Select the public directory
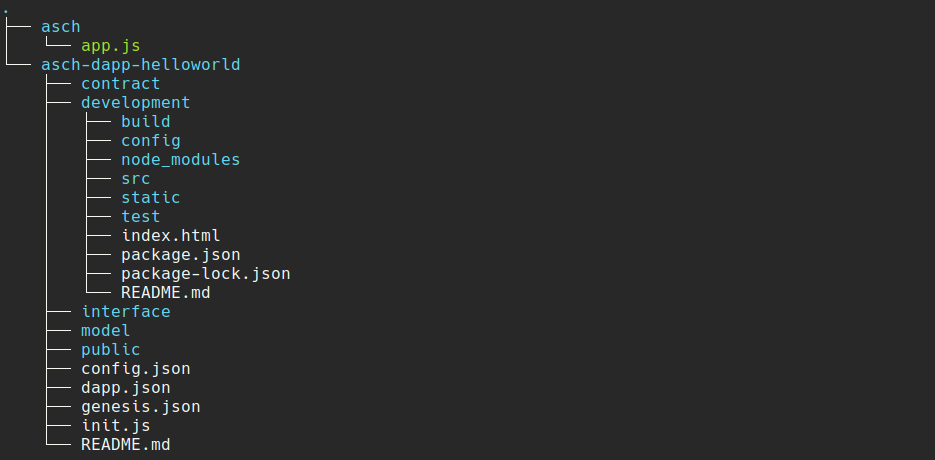The image size is (935, 460). tap(111, 350)
